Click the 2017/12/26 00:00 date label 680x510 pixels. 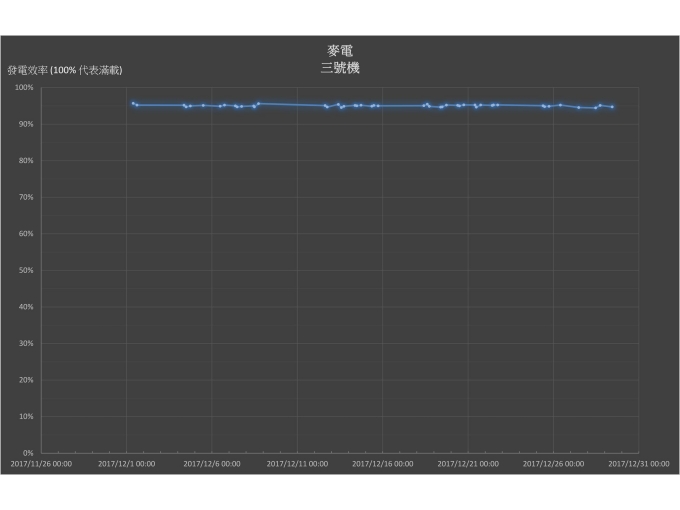point(554,464)
